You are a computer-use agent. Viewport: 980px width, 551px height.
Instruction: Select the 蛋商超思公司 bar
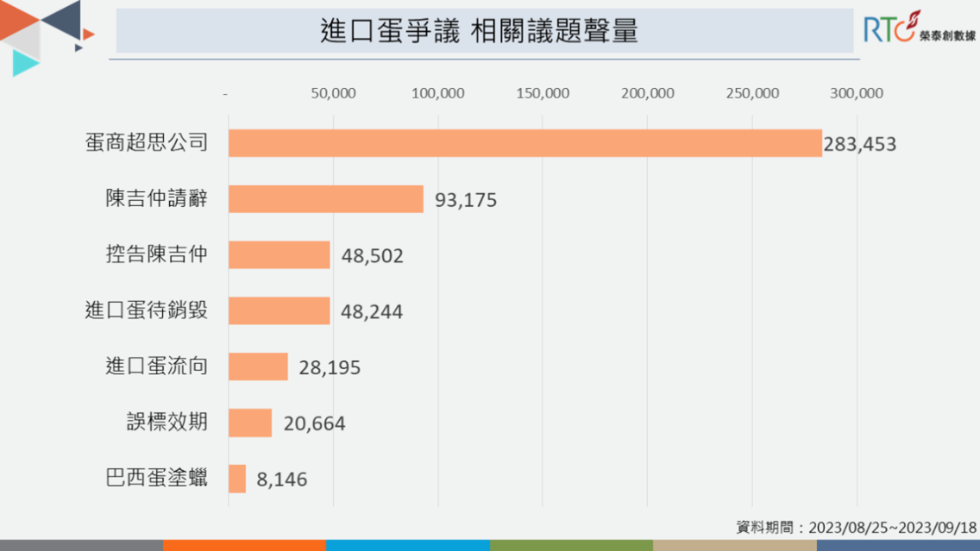525,143
